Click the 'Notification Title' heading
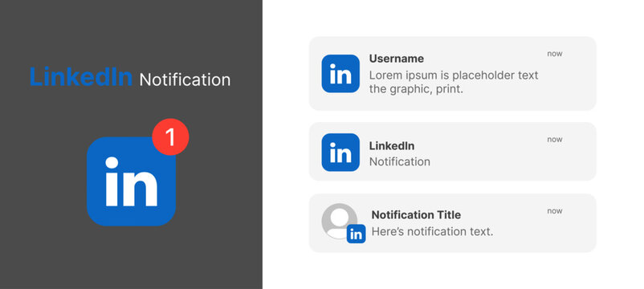 (416, 214)
